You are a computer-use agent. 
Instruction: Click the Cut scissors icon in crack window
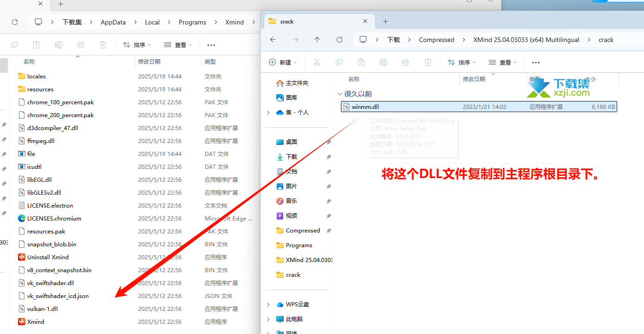317,62
